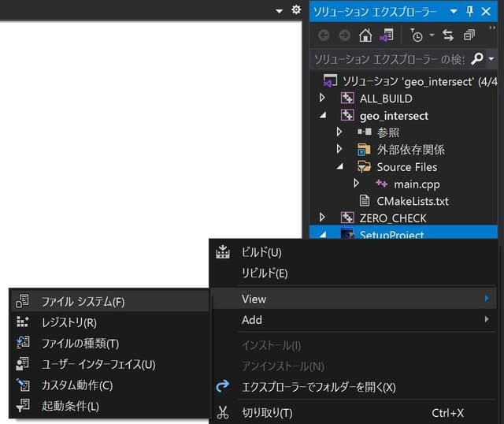
Task: Collapse the Source Files folder
Action: 340,166
